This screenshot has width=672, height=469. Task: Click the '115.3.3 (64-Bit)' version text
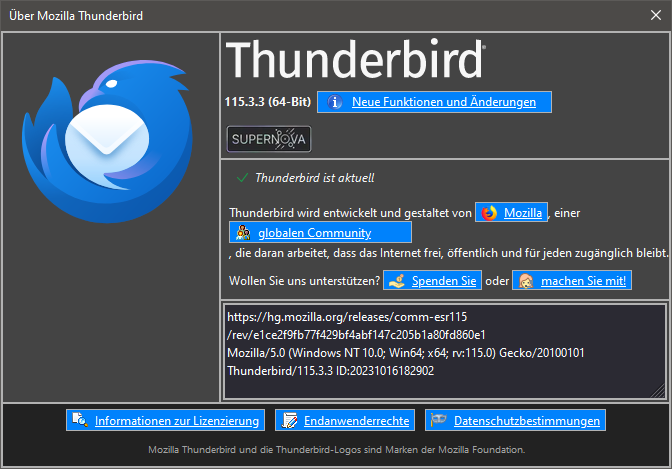click(268, 102)
